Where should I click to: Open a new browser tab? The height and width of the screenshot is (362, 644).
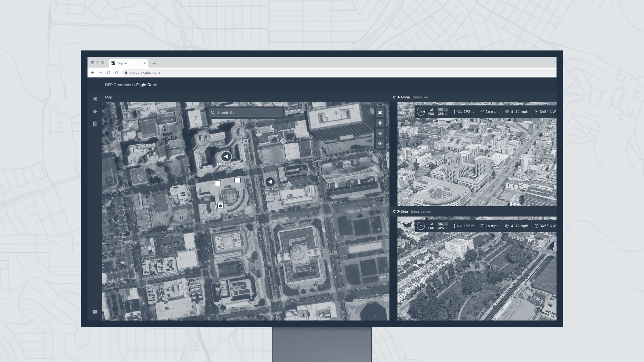click(x=154, y=63)
